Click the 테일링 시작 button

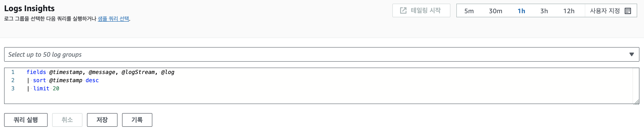coord(421,10)
